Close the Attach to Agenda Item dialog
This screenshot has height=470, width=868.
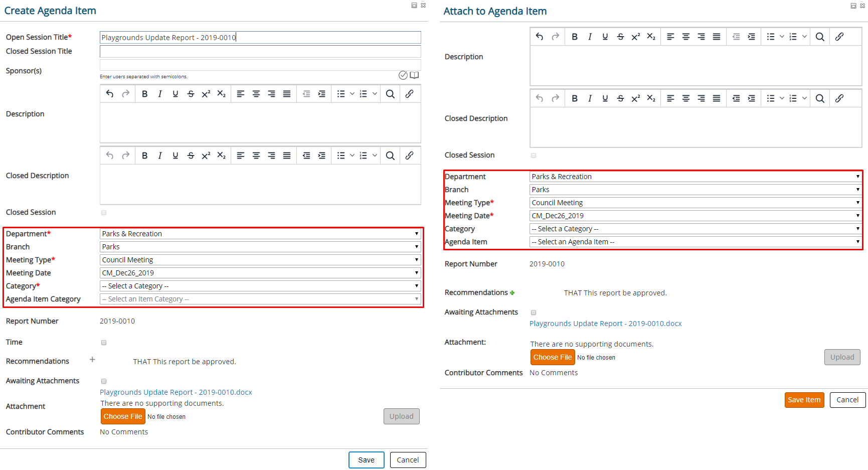coord(862,6)
